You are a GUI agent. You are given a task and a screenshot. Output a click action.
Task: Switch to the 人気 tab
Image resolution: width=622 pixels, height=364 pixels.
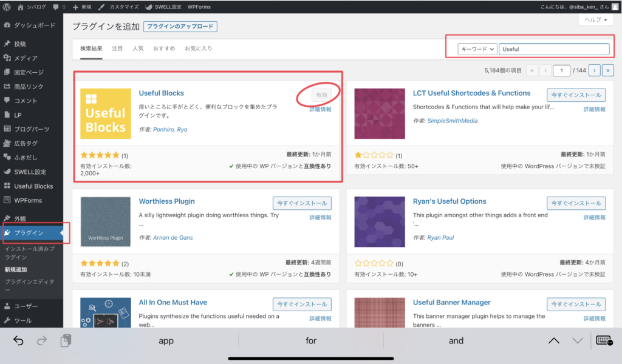(138, 49)
